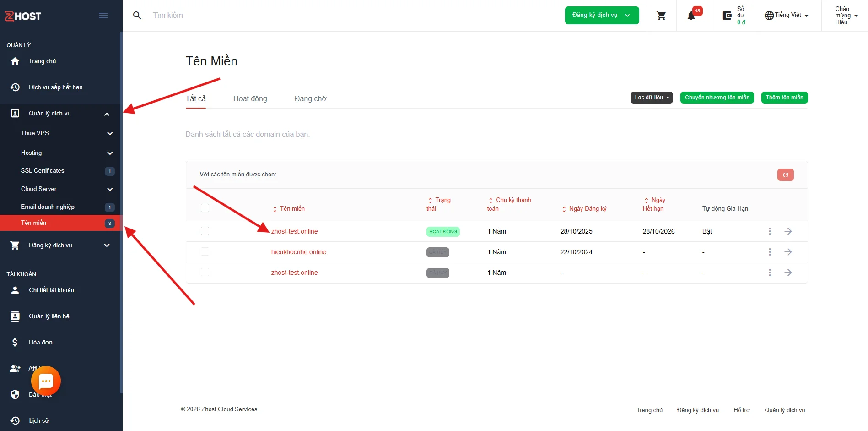Click the security shield icon in sidebar
Image resolution: width=868 pixels, height=431 pixels.
tap(15, 394)
